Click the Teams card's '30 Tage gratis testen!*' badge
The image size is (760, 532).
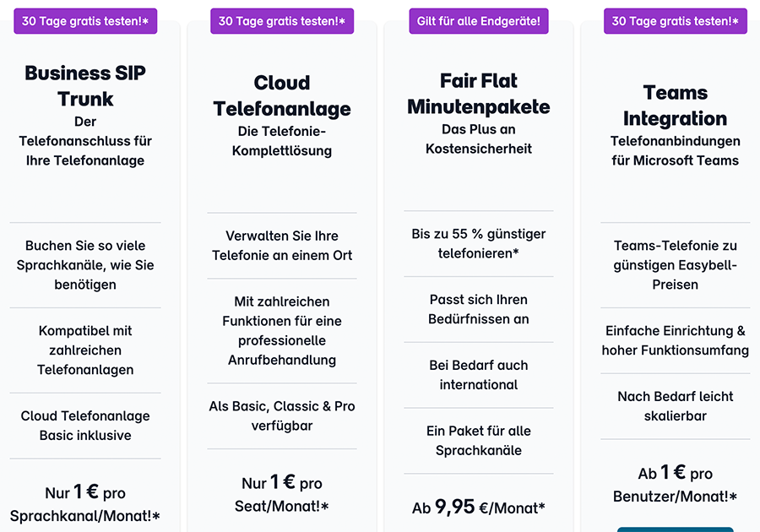point(675,20)
